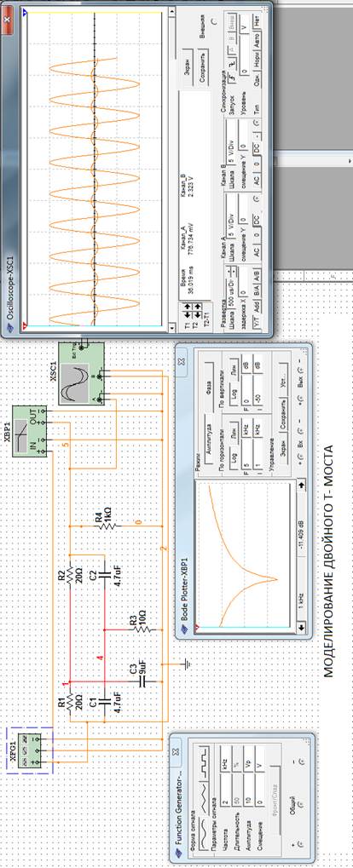Adjust oscilloscope timebase scale stepper
Screen dimensions: 353x868
click(x=231, y=271)
